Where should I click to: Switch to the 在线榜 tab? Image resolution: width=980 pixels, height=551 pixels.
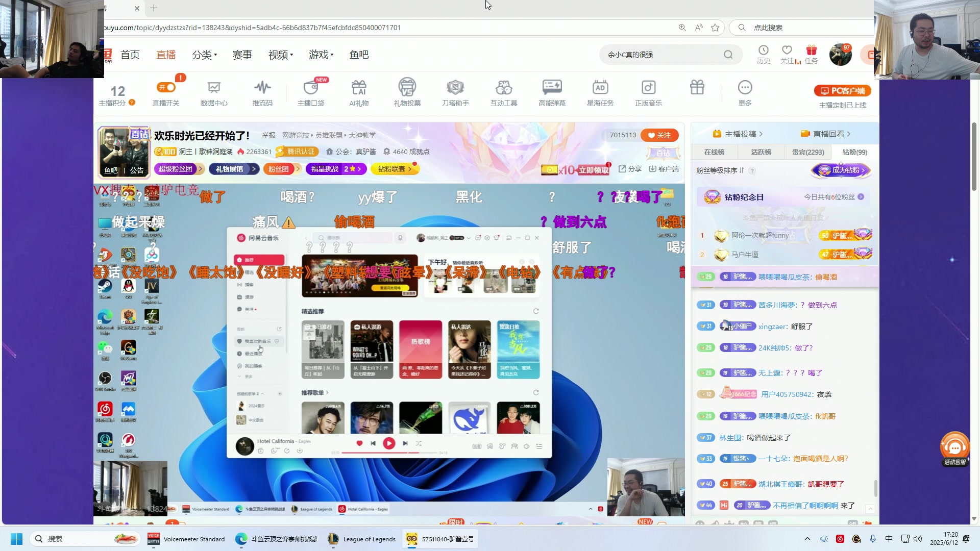pyautogui.click(x=714, y=152)
